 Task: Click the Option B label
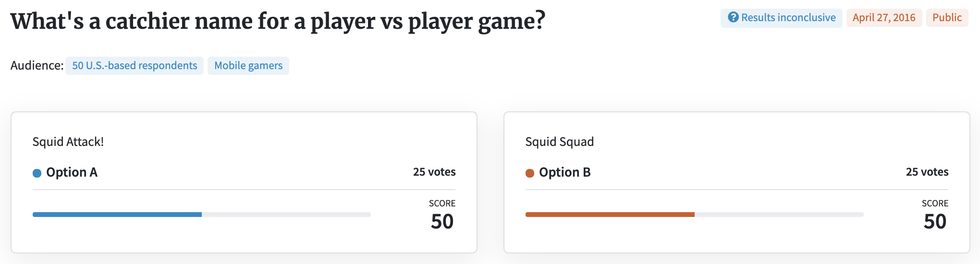[x=564, y=172]
